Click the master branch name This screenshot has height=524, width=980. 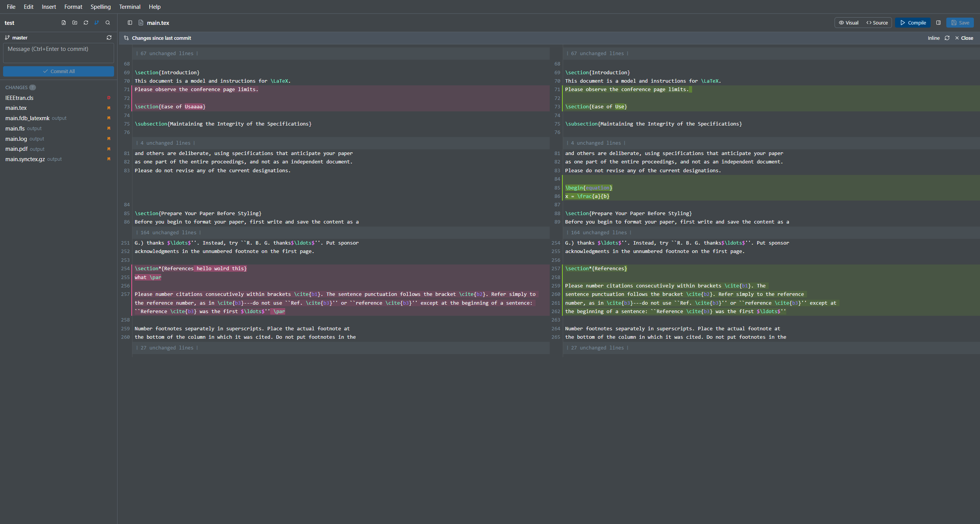coord(20,38)
